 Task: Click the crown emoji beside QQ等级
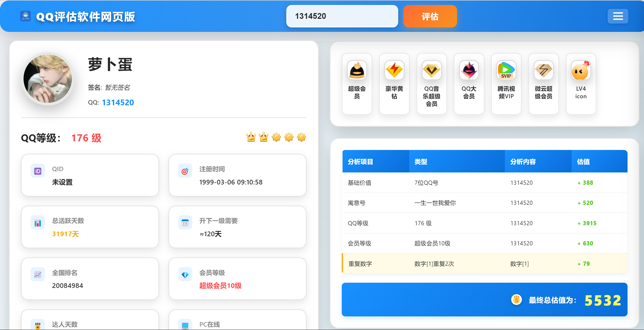click(251, 137)
